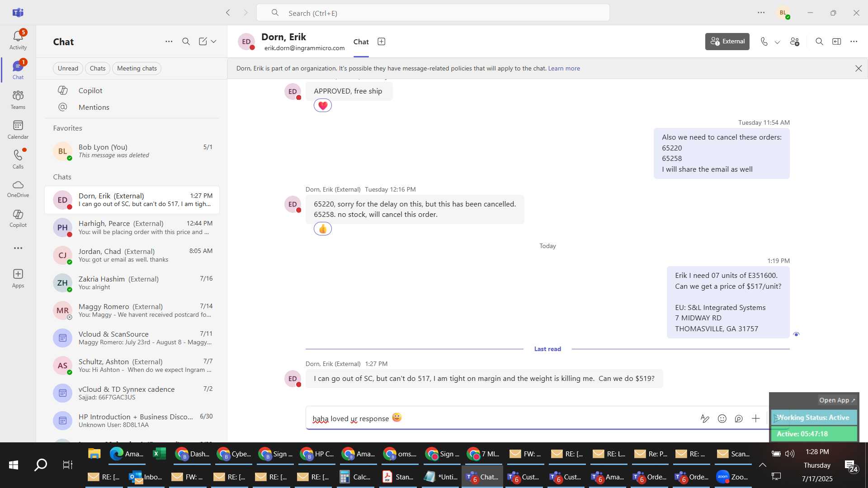The height and width of the screenshot is (488, 868).
Task: Open Jordan, Chad chat
Action: point(132,255)
